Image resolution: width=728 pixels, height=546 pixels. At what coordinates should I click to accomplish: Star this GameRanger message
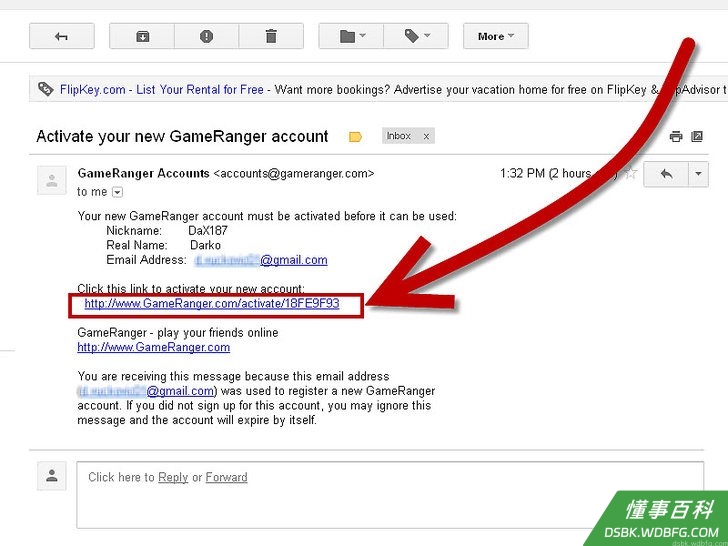coord(630,174)
